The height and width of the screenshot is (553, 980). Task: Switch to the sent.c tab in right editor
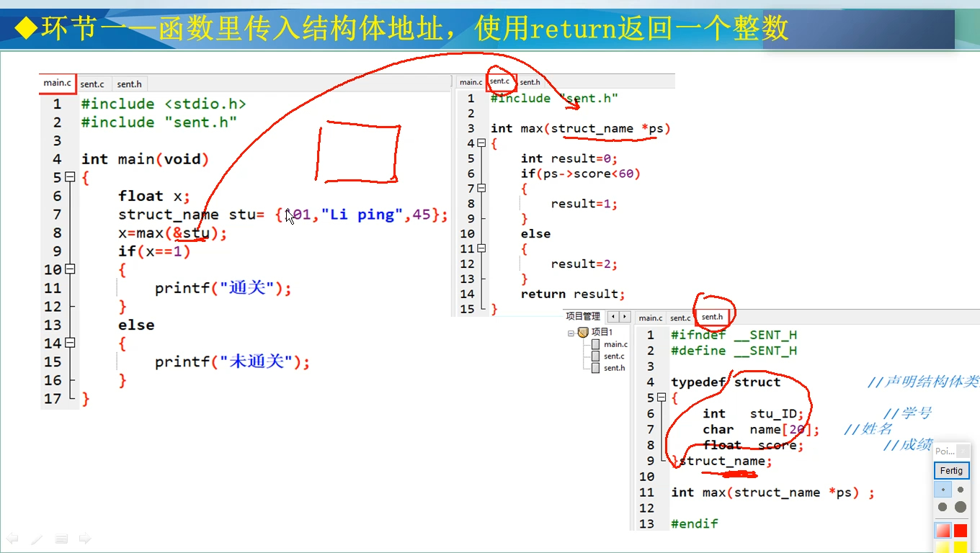[x=501, y=82]
